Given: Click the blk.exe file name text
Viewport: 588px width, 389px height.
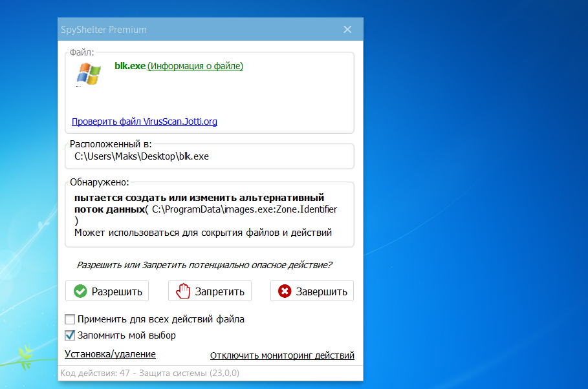Looking at the screenshot, I should point(130,66).
